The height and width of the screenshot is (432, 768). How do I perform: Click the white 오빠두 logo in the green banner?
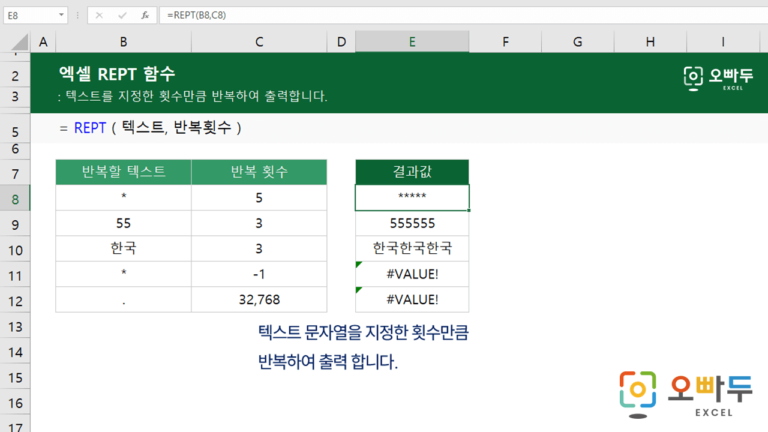click(718, 78)
